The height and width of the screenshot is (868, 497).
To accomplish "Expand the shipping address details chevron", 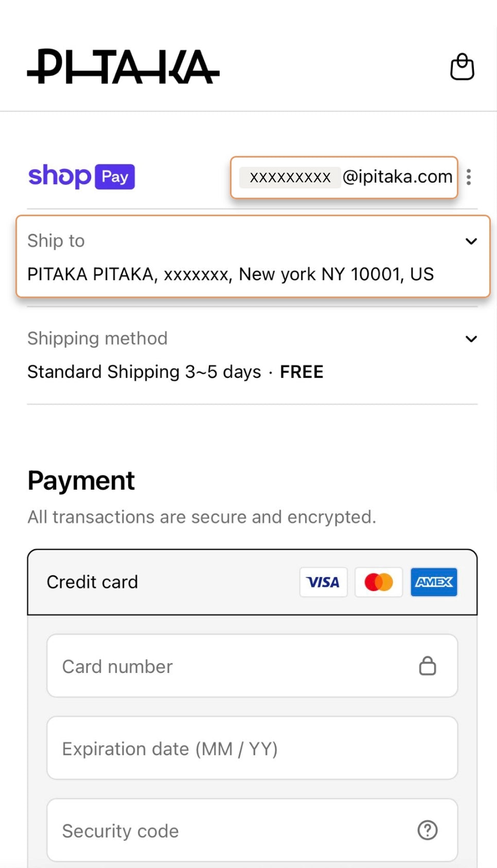I will tap(471, 241).
